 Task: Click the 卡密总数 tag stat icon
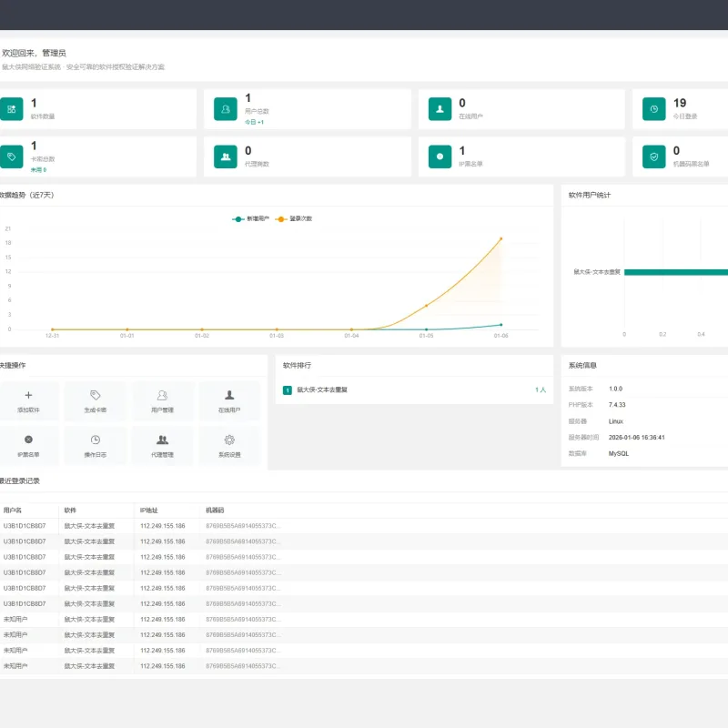point(11,157)
